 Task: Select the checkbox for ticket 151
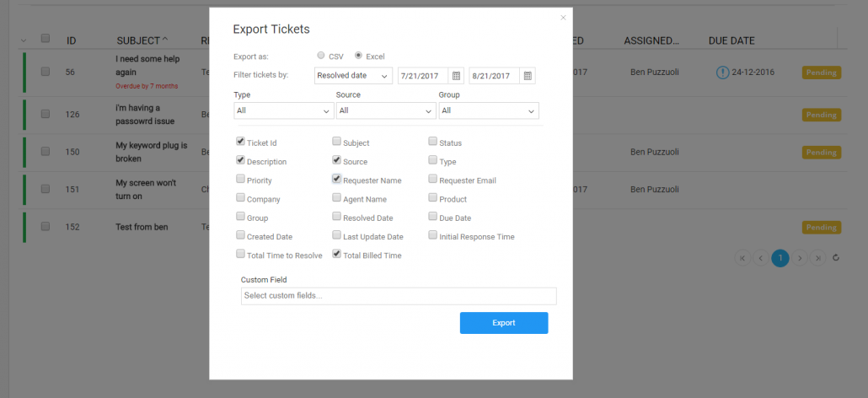click(x=46, y=189)
